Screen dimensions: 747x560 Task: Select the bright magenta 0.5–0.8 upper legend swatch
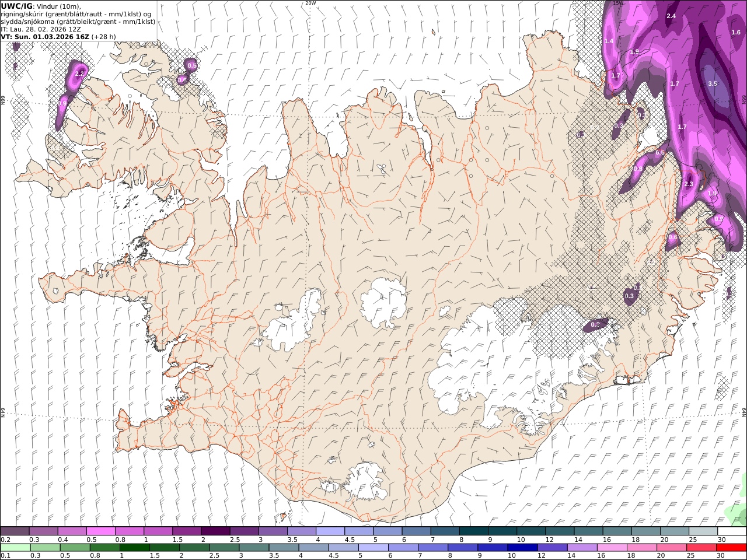pyautogui.click(x=101, y=531)
